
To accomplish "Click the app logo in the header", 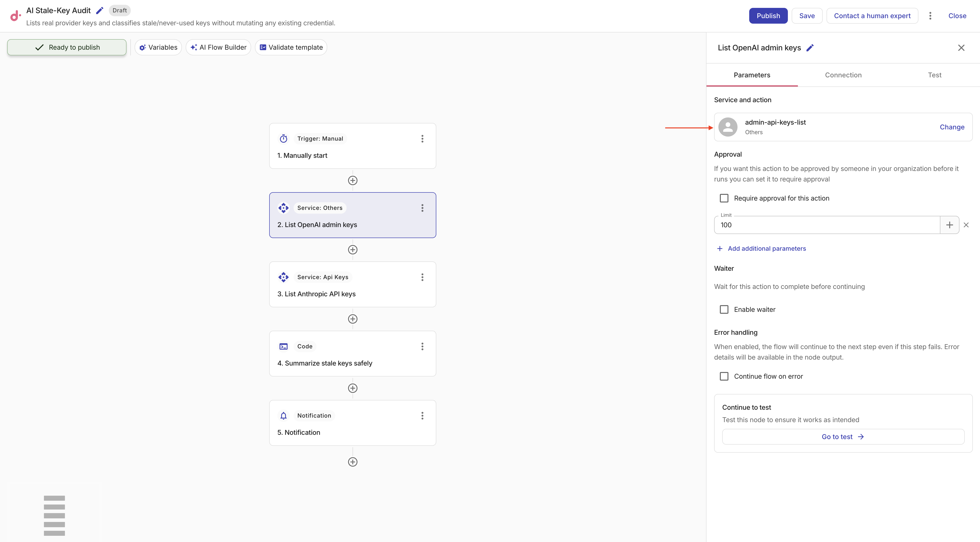I will pos(15,16).
